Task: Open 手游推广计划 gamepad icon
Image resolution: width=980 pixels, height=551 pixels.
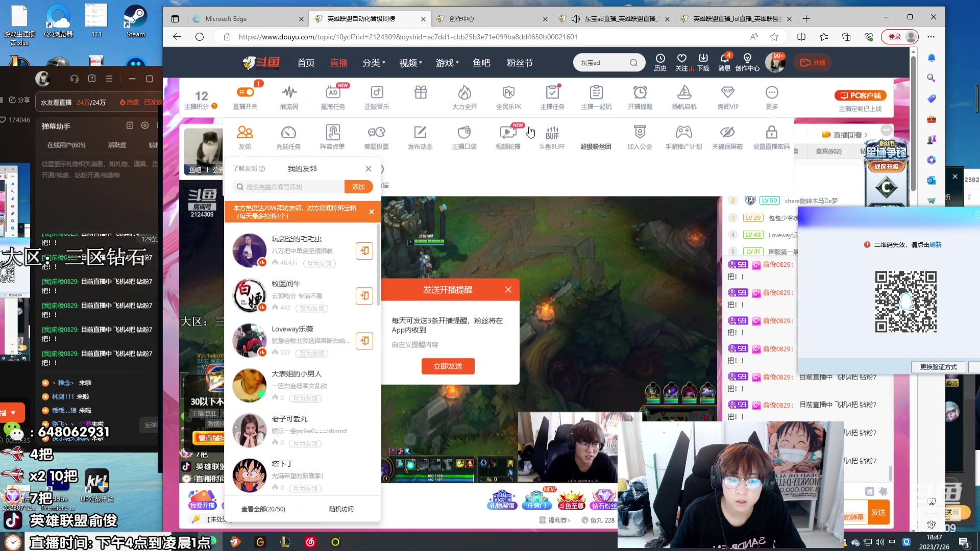Action: 683,133
